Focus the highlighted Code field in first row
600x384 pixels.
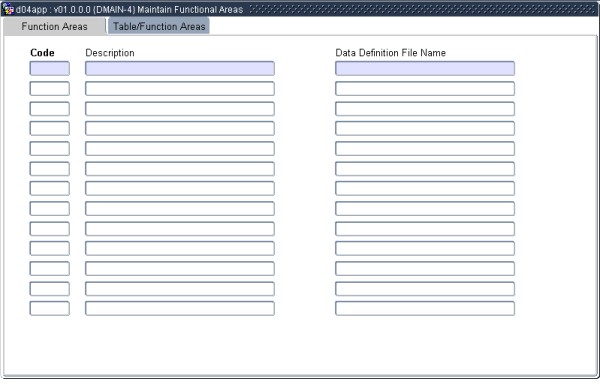[x=50, y=68]
